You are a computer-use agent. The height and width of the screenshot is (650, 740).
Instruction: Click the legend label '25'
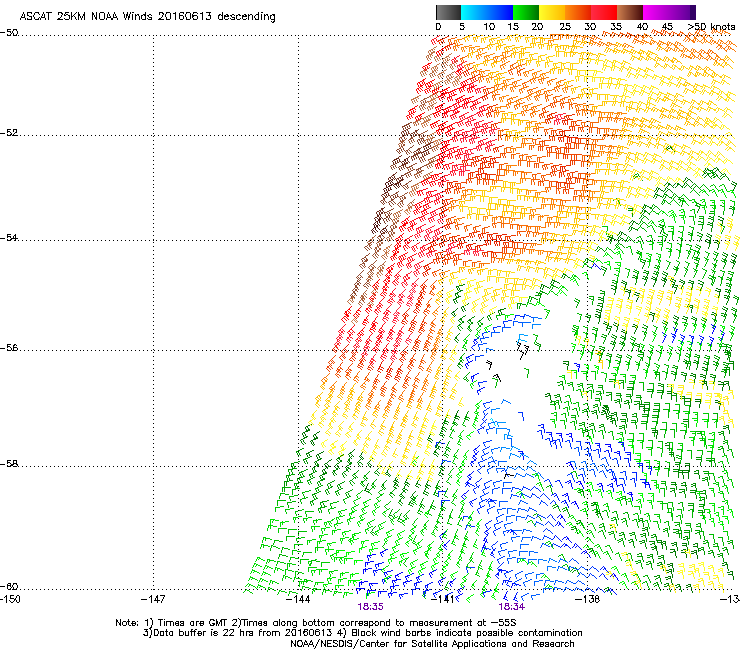tap(565, 27)
